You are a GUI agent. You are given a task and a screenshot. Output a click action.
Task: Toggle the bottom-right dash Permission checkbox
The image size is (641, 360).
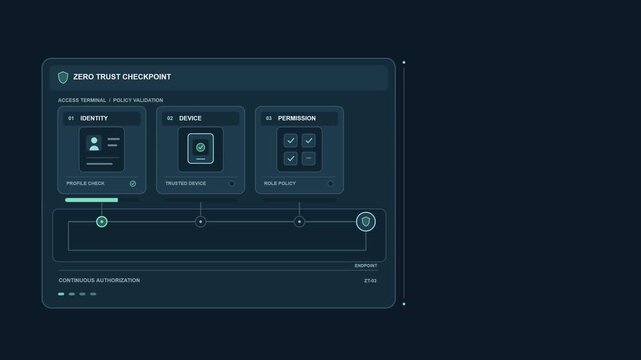tap(309, 158)
